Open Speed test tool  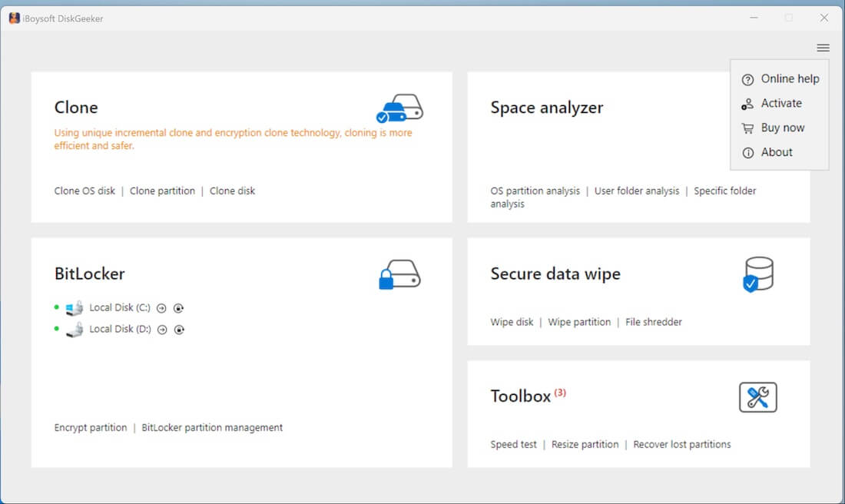514,444
